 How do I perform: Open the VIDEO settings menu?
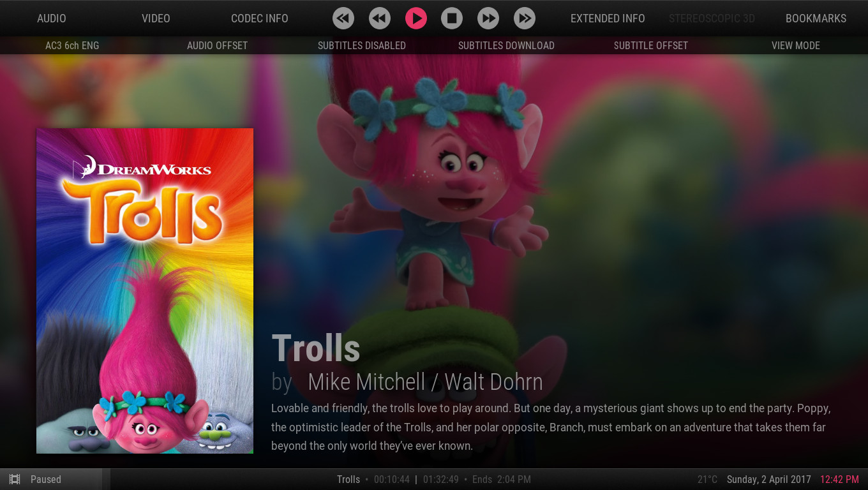(156, 19)
